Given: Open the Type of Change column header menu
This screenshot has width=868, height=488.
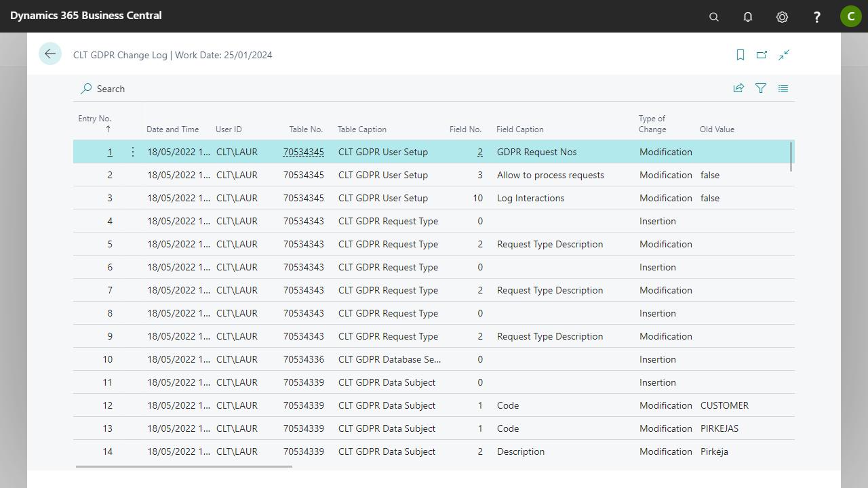Looking at the screenshot, I should click(x=652, y=123).
